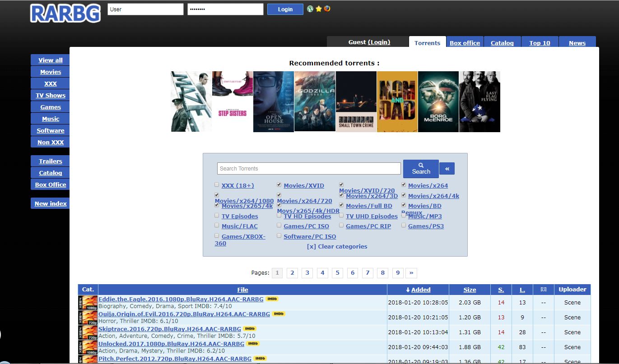
Task: Open Movies in the left sidebar
Action: tap(50, 72)
